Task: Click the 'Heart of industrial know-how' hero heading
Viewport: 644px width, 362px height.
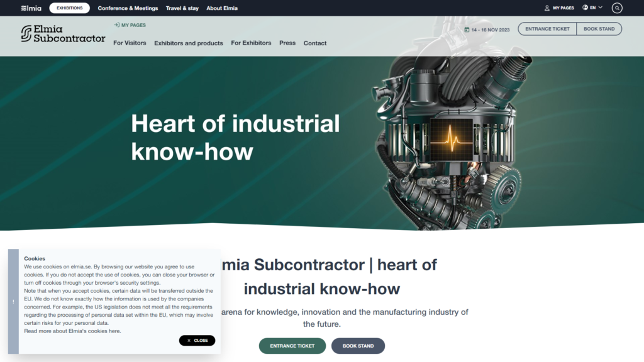Action: (235, 138)
